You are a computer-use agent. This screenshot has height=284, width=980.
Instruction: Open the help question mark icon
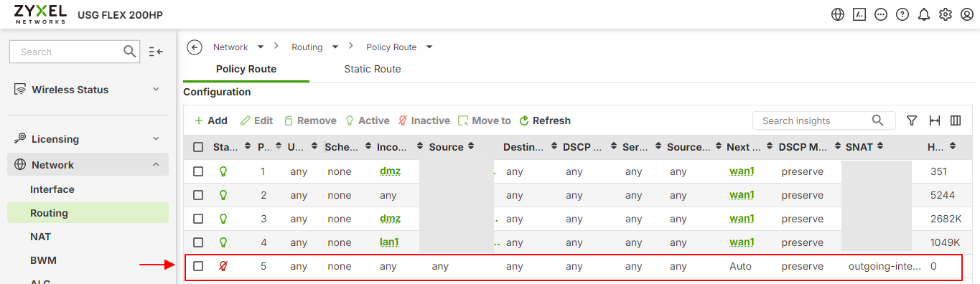(902, 14)
